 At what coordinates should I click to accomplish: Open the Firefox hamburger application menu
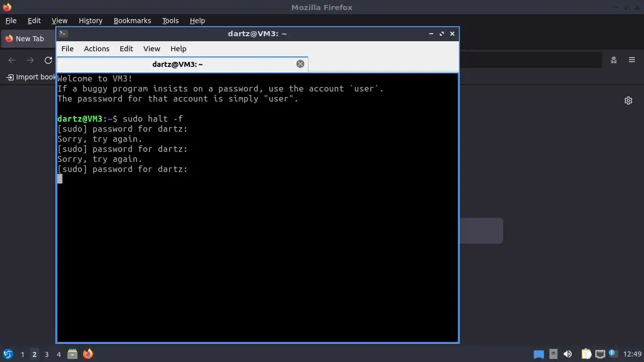[632, 60]
